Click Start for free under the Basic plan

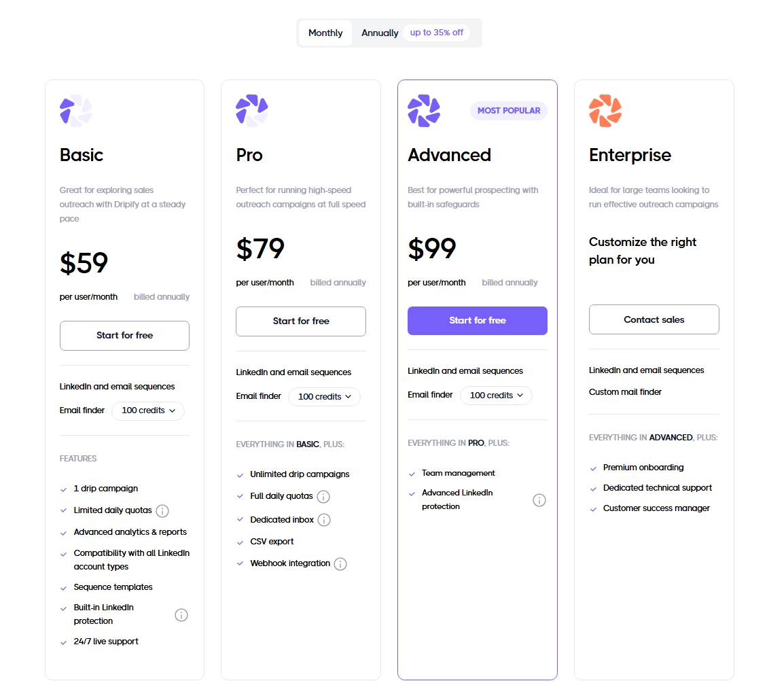coord(124,335)
